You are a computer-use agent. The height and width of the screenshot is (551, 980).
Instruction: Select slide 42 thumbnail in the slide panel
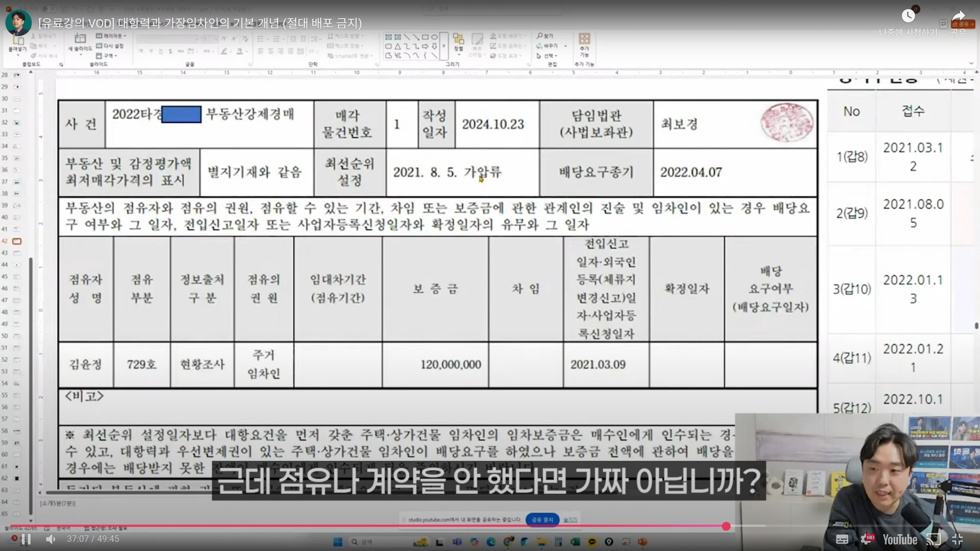17,241
